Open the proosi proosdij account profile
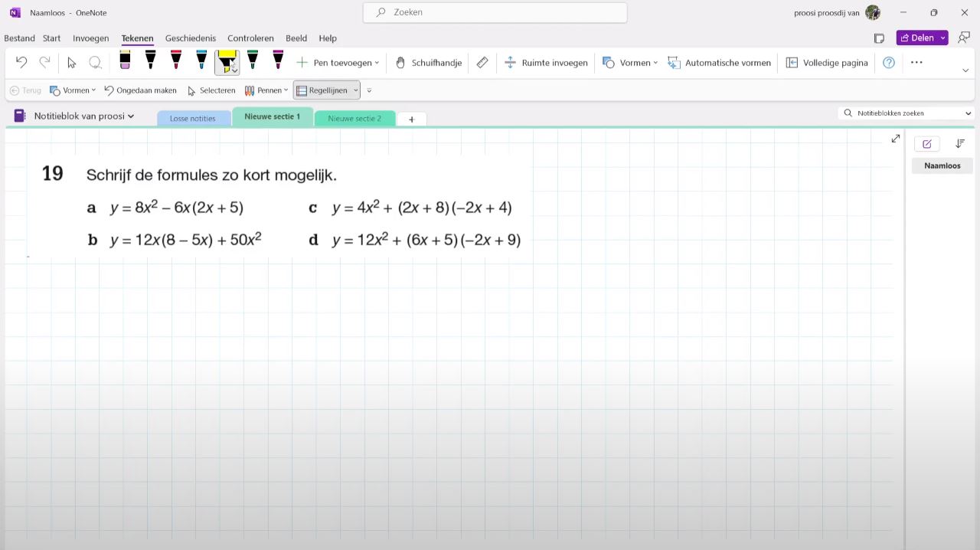This screenshot has height=550, width=980. 838,12
